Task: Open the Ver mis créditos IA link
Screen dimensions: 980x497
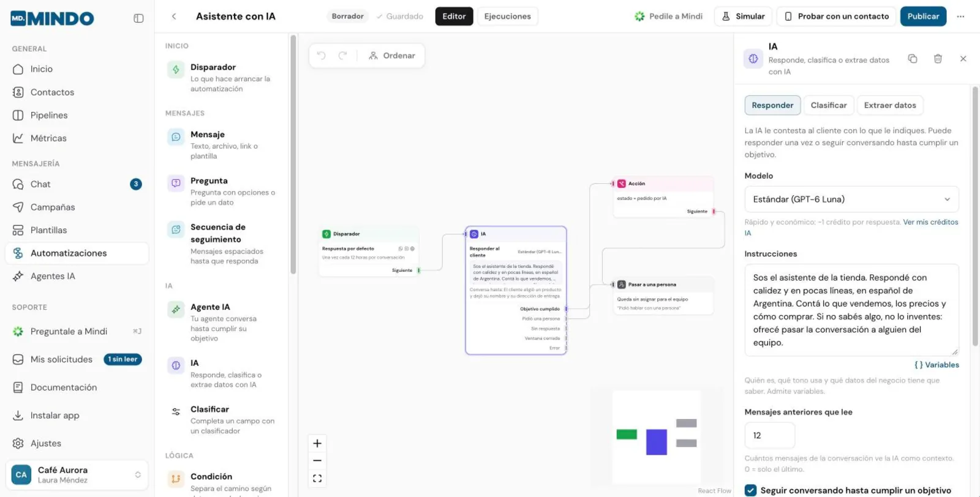Action: tap(851, 228)
